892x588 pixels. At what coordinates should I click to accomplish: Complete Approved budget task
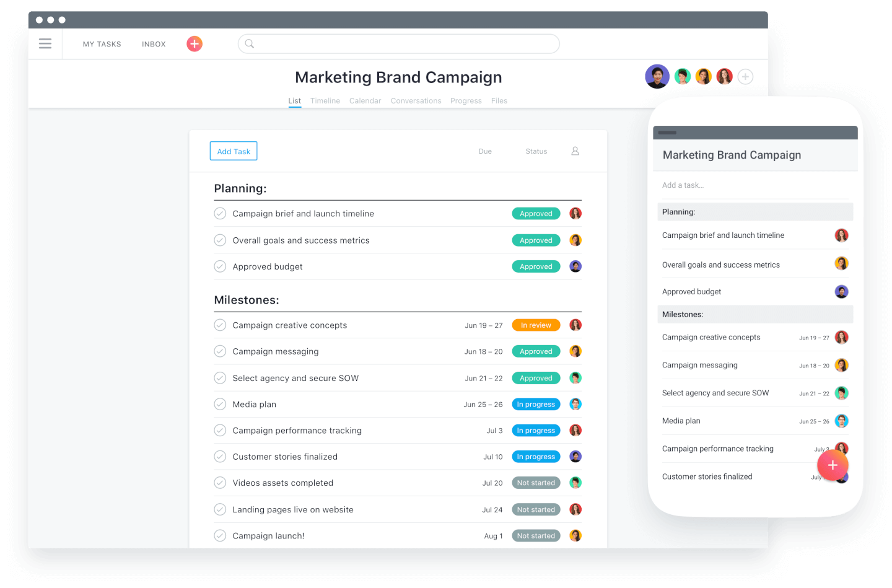[x=220, y=266]
